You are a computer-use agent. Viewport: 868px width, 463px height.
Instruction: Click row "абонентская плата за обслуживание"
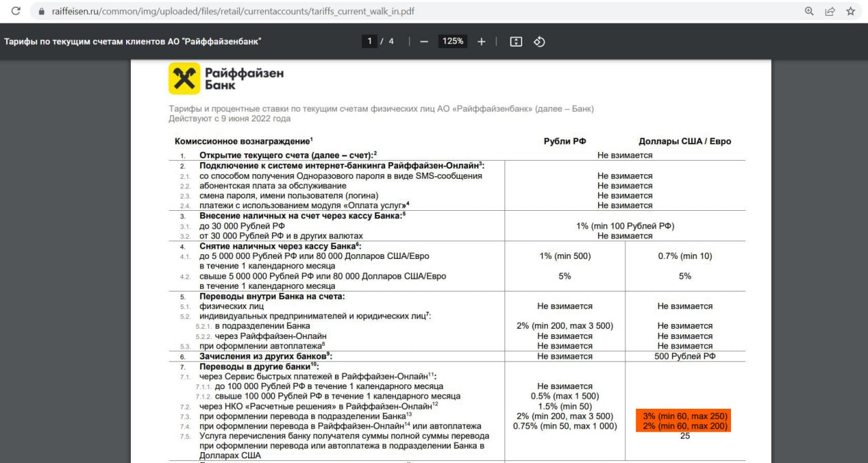[x=273, y=186]
